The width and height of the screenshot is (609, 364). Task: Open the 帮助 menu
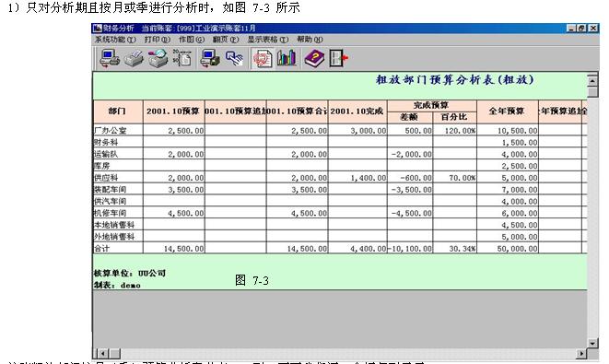coord(310,40)
